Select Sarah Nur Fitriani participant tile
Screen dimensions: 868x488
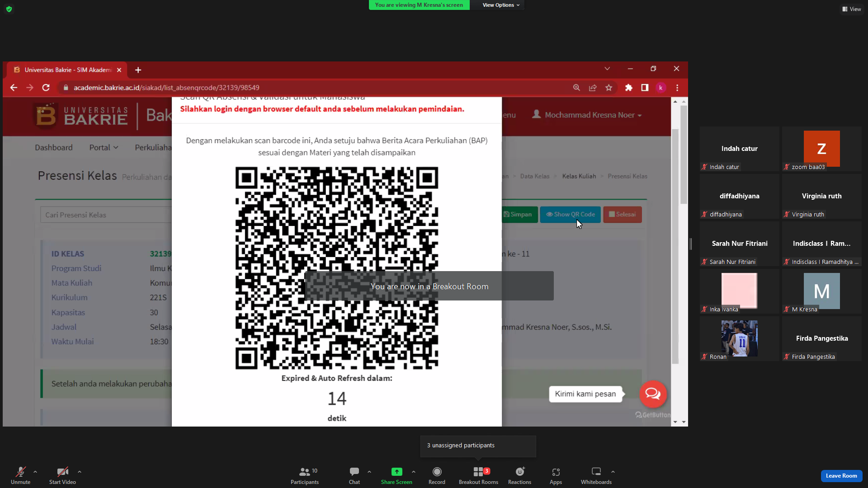click(x=740, y=244)
